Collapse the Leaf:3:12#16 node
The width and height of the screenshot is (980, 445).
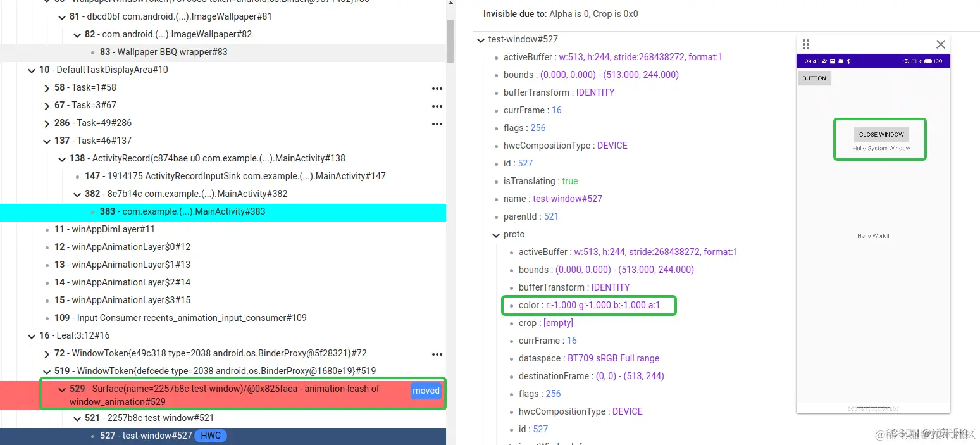tap(32, 336)
